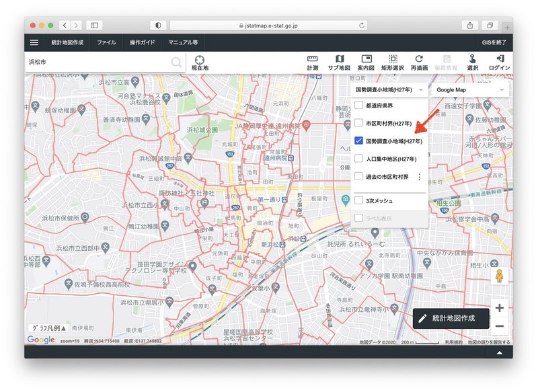This screenshot has width=538, height=392.
Task: Open the 利用規約 link
Action: (453, 342)
